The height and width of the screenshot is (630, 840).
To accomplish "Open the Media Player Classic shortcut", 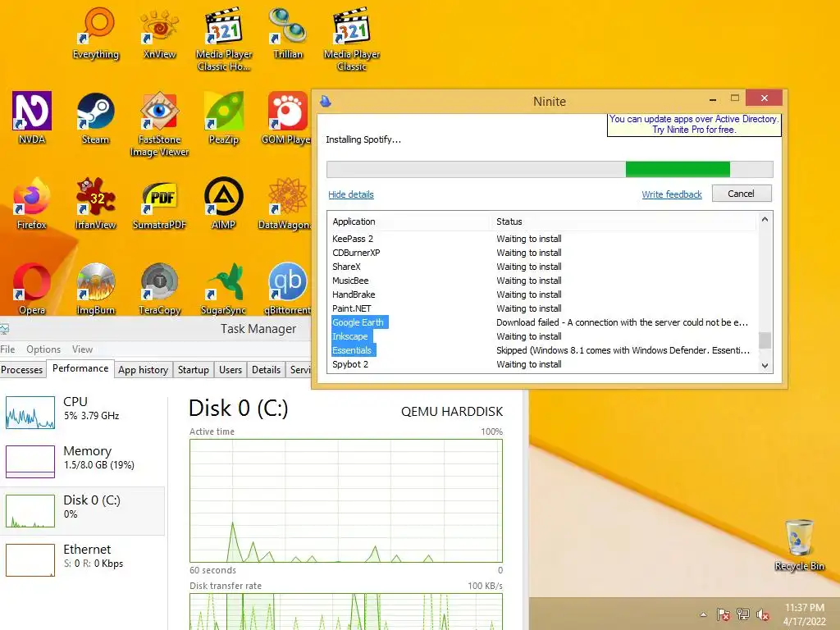I will pyautogui.click(x=352, y=39).
